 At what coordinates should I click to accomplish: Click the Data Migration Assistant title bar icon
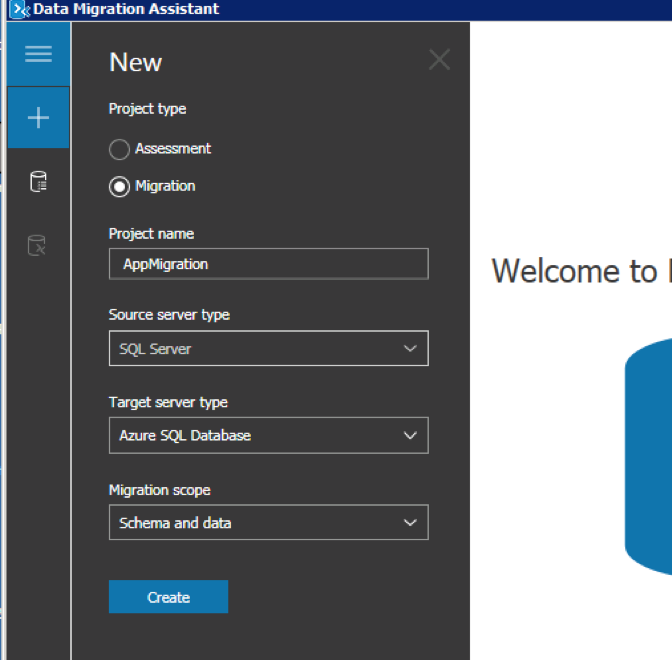[20, 9]
